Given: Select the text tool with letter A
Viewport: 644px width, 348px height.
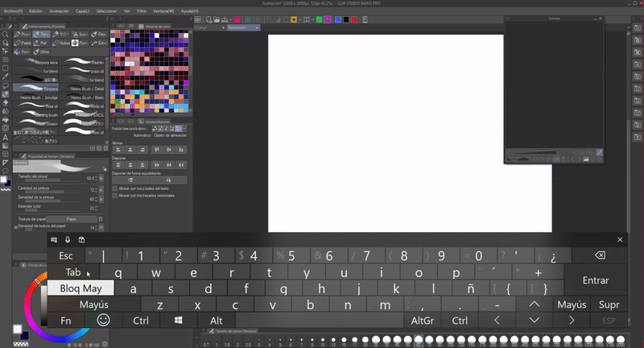Looking at the screenshot, I should point(6,137).
